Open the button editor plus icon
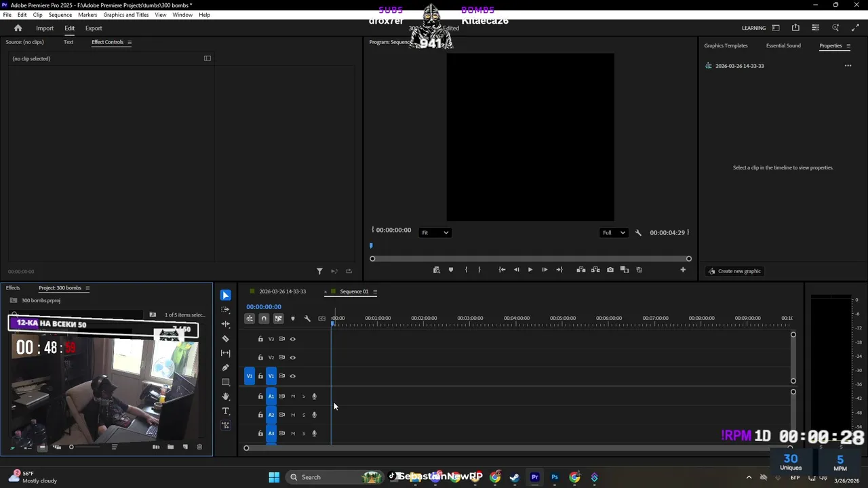This screenshot has height=488, width=868. (683, 270)
